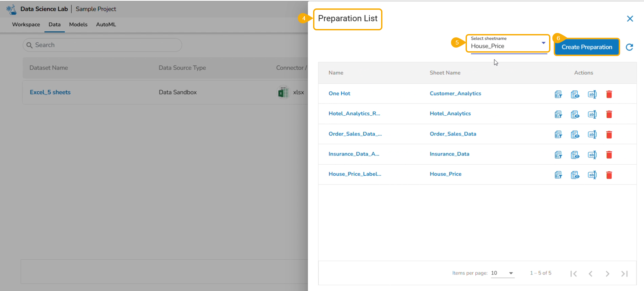Delete the House_Price_Label preparation
The height and width of the screenshot is (291, 644).
[x=609, y=175]
